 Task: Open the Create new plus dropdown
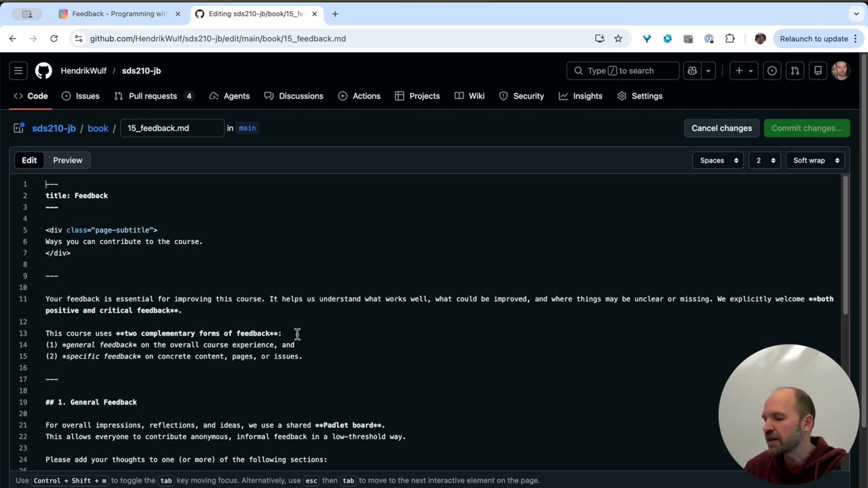tap(743, 70)
